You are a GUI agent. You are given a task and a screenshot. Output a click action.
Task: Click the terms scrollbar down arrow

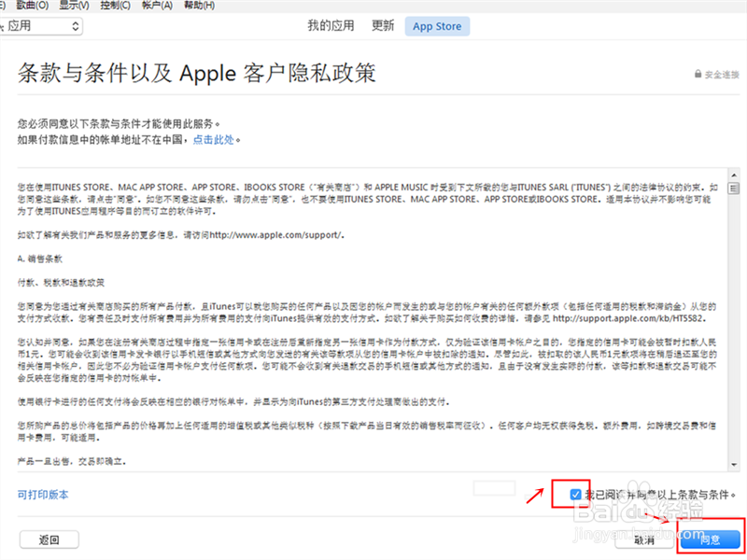[734, 465]
